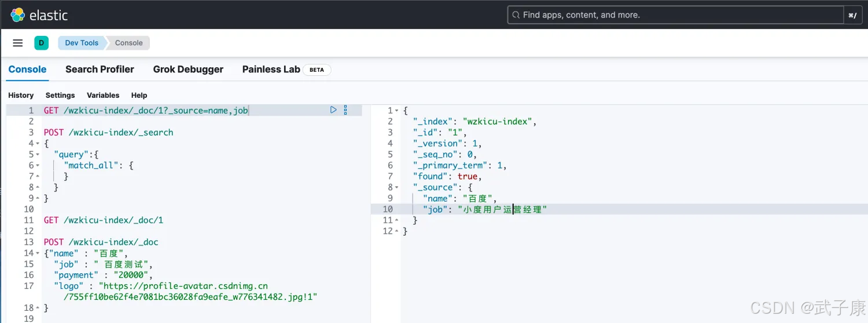Screen dimensions: 868x323
Task: Open the Grok Debugger tab
Action: pos(188,69)
